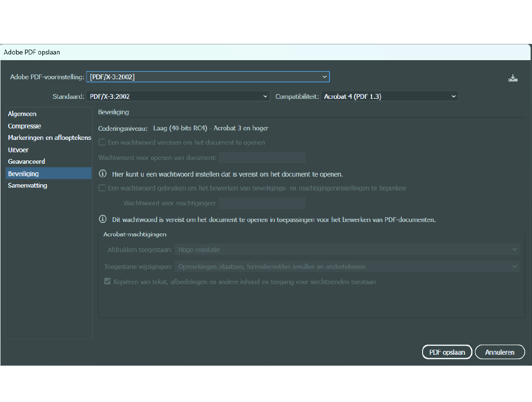Viewport: 532px width, 402px height.
Task: Open the Samenvatting section
Action: [27, 186]
